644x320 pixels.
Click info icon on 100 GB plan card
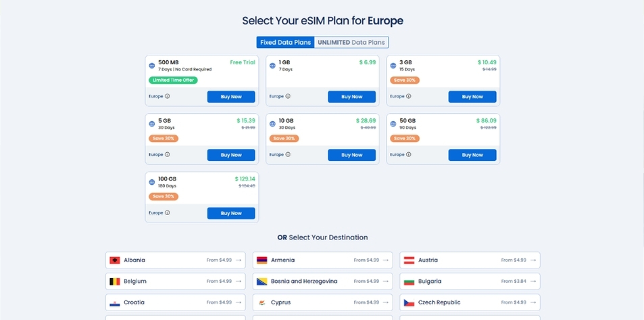click(x=168, y=213)
